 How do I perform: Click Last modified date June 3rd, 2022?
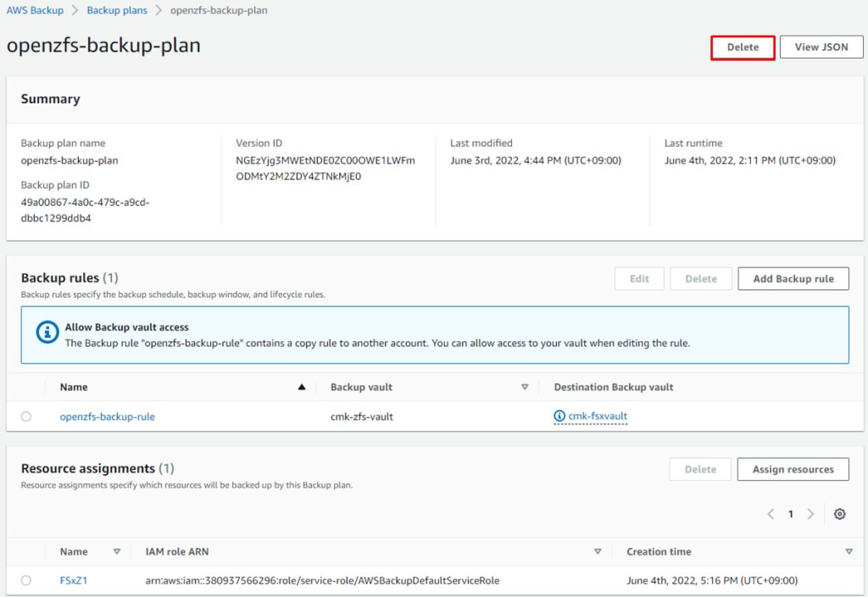(x=536, y=160)
